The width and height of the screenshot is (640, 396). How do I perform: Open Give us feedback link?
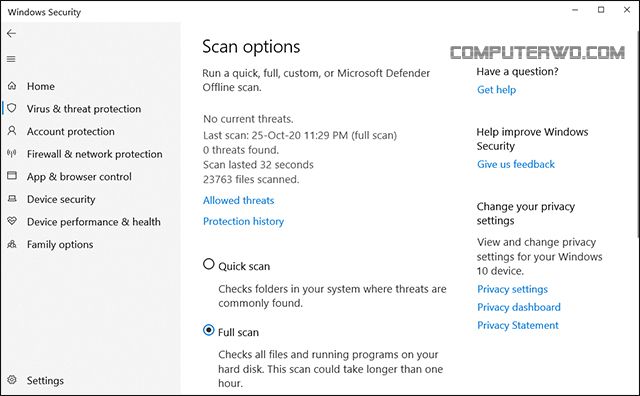click(x=516, y=164)
